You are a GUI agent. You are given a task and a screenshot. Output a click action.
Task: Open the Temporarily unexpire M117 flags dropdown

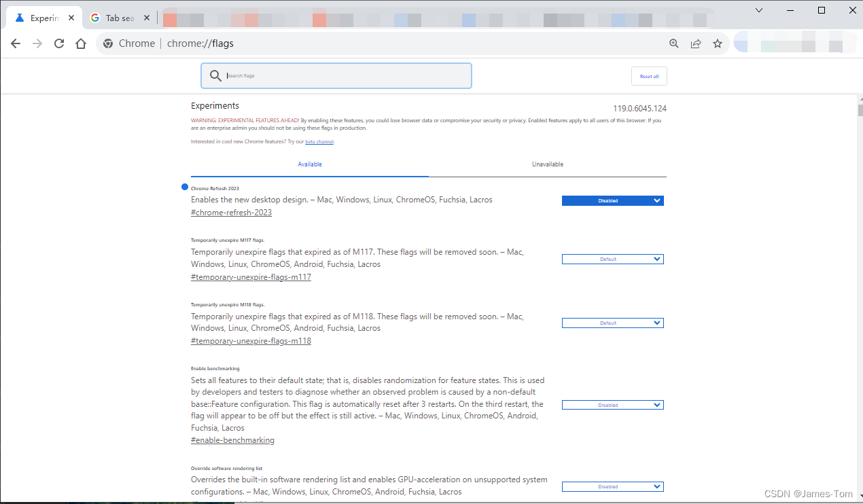click(612, 259)
